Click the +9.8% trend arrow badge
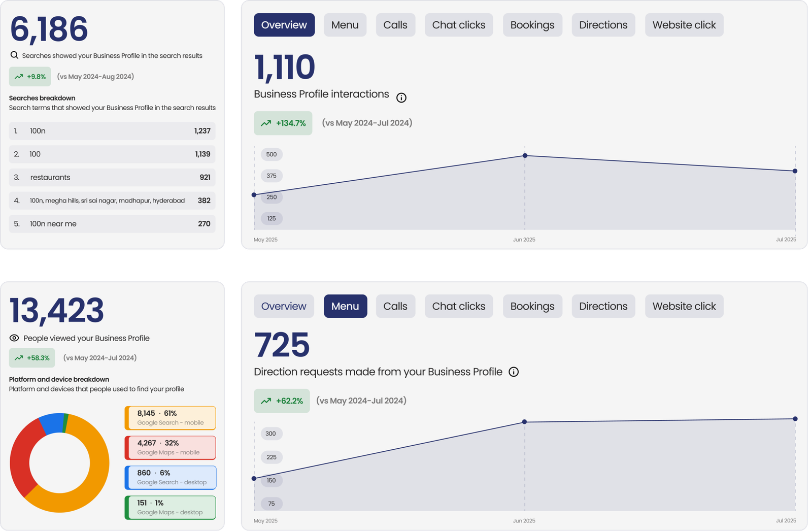 coord(30,77)
